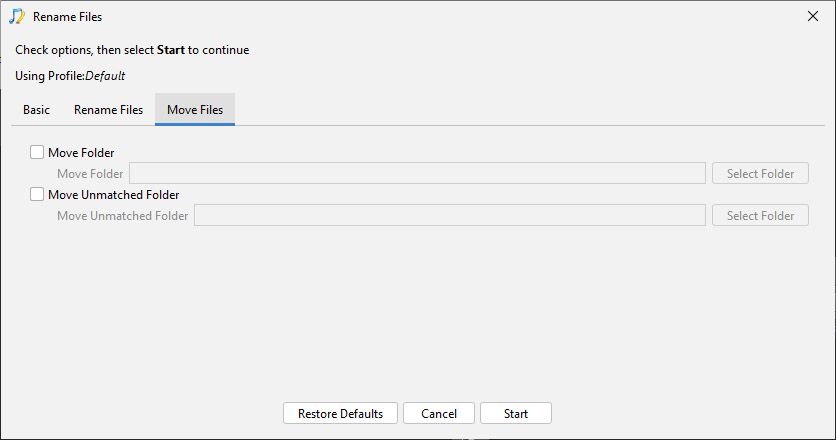Click the black Move Unmatched Folder checkbox label
This screenshot has height=440, width=836.
[x=114, y=195]
